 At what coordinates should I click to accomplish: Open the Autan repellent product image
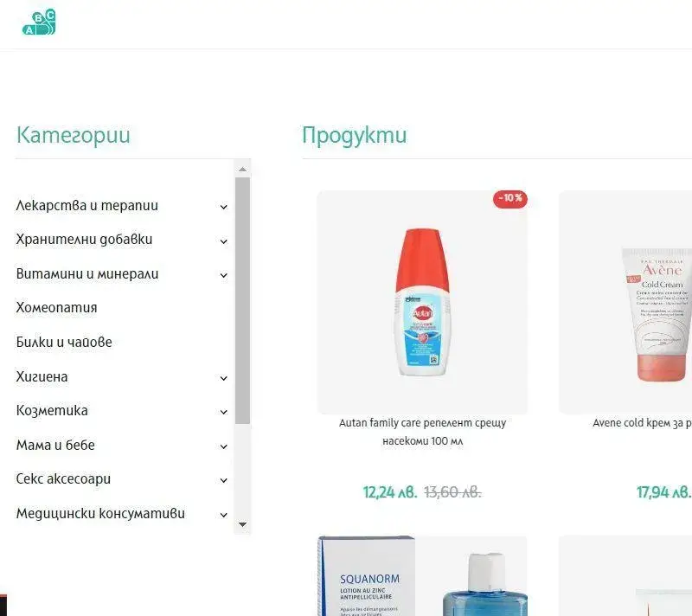click(x=422, y=302)
